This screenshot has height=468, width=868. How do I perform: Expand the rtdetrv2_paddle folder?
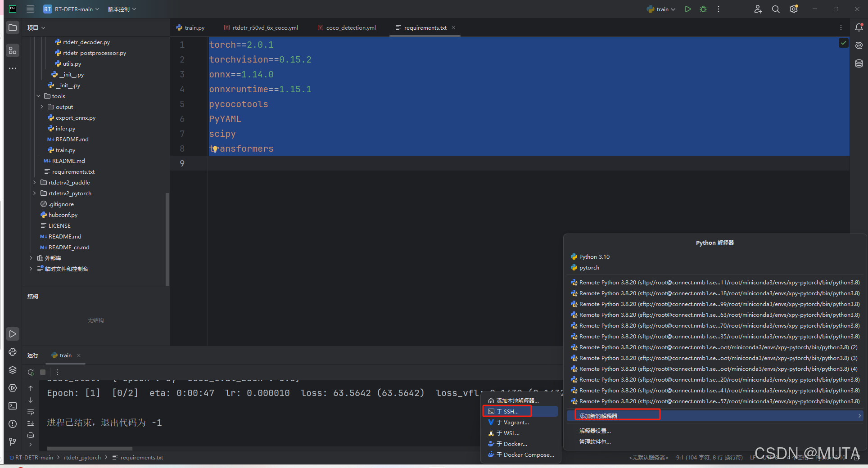coord(35,182)
